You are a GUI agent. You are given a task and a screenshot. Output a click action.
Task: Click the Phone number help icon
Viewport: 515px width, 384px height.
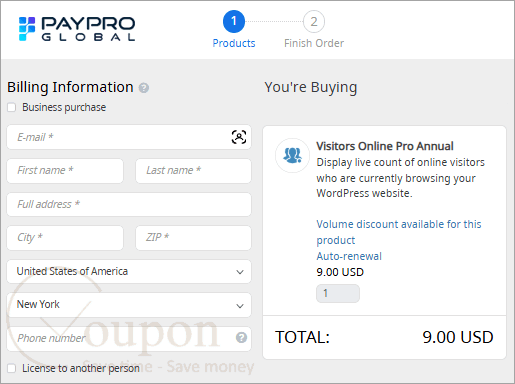(x=241, y=338)
